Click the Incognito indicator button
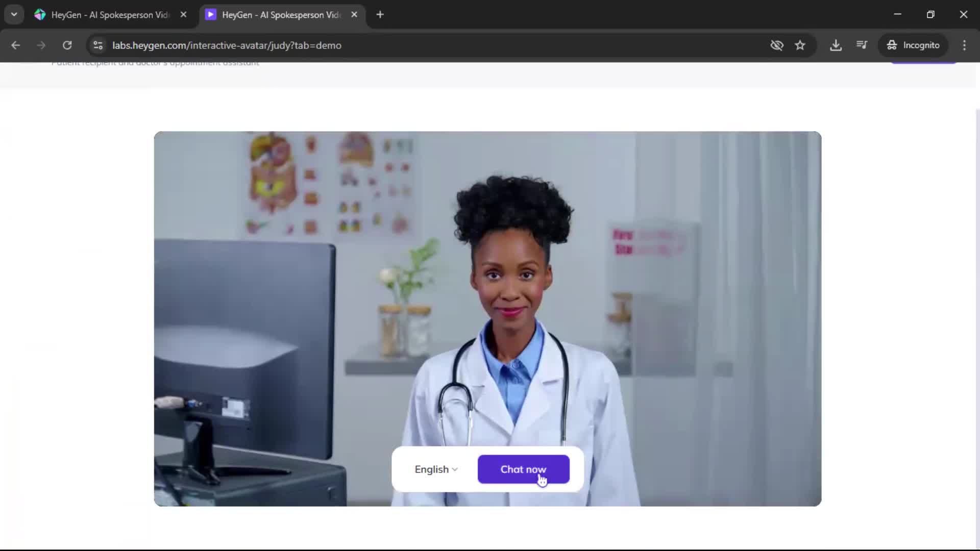980x551 pixels. pos(913,45)
